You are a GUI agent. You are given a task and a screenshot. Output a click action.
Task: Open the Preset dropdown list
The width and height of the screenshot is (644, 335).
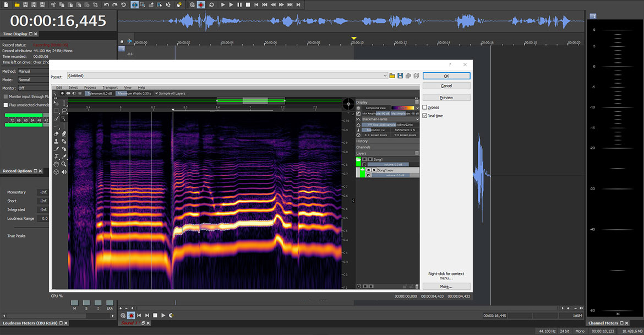385,75
